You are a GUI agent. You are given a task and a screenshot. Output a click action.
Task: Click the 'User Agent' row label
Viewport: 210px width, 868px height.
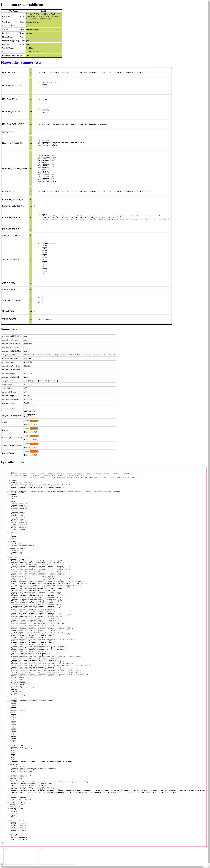pos(6,16)
